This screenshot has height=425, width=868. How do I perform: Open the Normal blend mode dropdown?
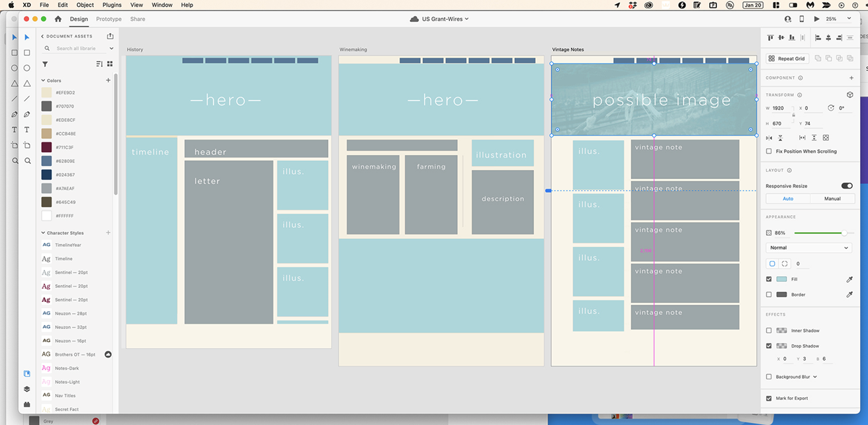pos(808,247)
